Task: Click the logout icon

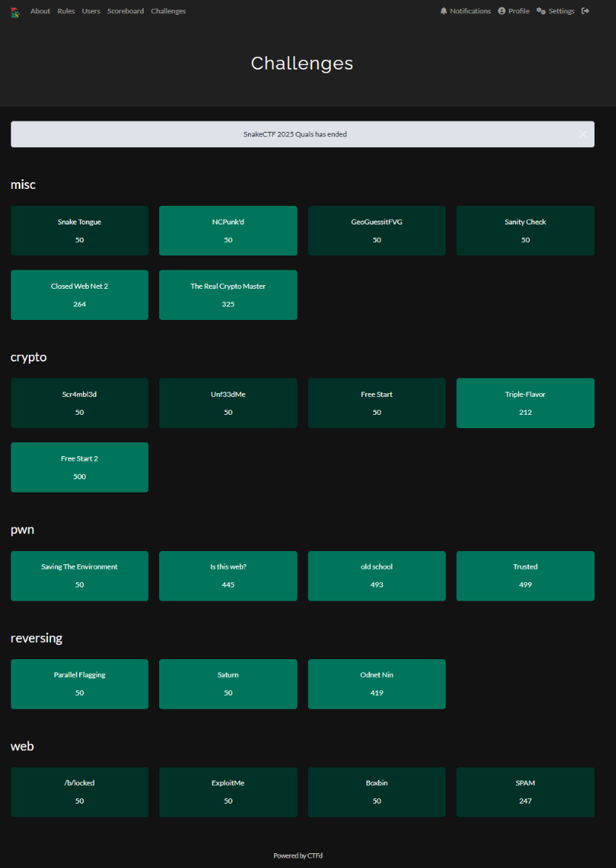Action: tap(586, 11)
